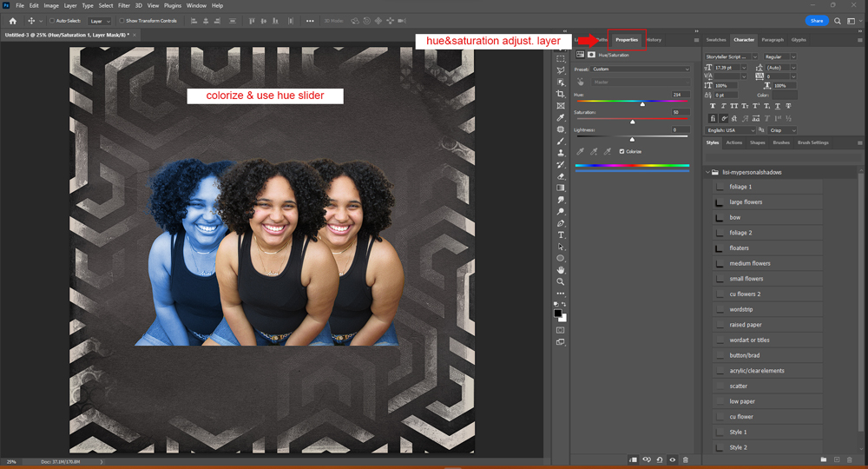Toggle Faux Italic in Character panel
The height and width of the screenshot is (469, 868).
tap(723, 106)
